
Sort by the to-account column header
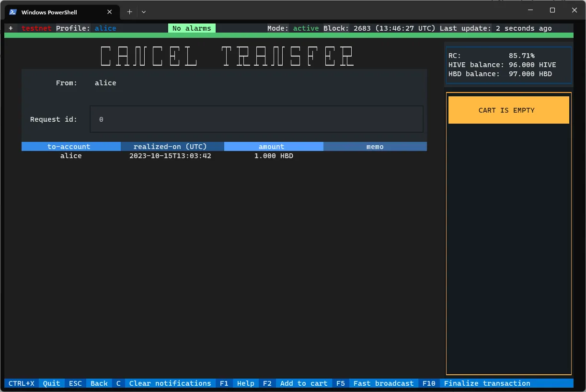coord(71,147)
